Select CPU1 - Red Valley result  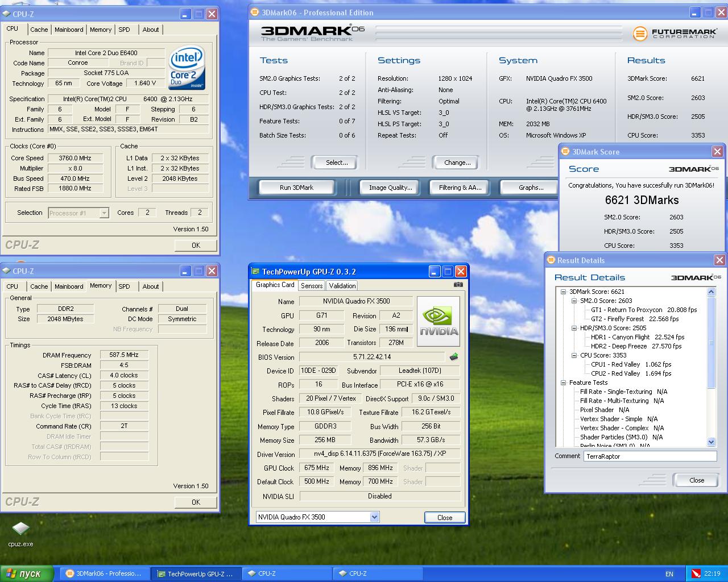[631, 364]
